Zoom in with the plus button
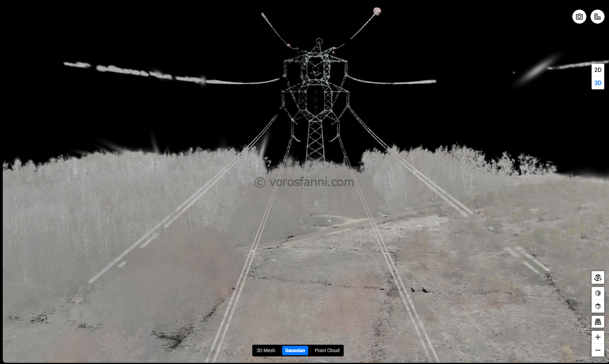Screen dimensions: 609x364 coord(598,337)
